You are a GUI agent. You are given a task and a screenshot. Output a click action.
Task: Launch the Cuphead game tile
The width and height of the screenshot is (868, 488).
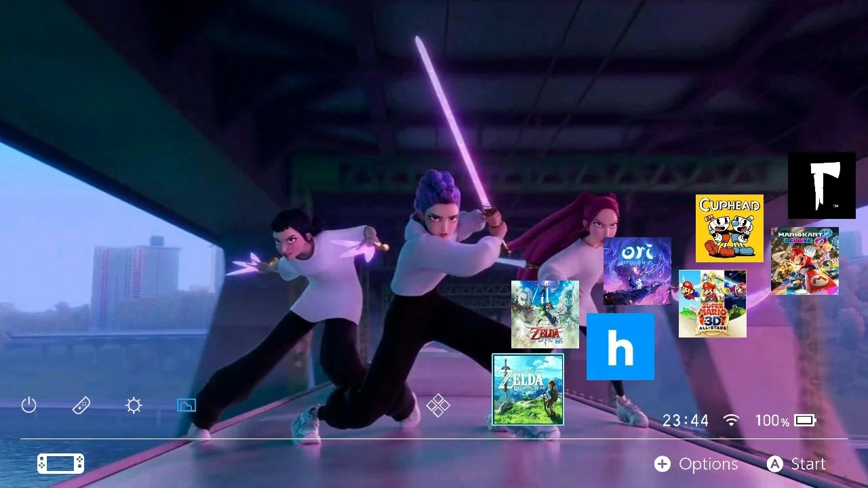(730, 228)
